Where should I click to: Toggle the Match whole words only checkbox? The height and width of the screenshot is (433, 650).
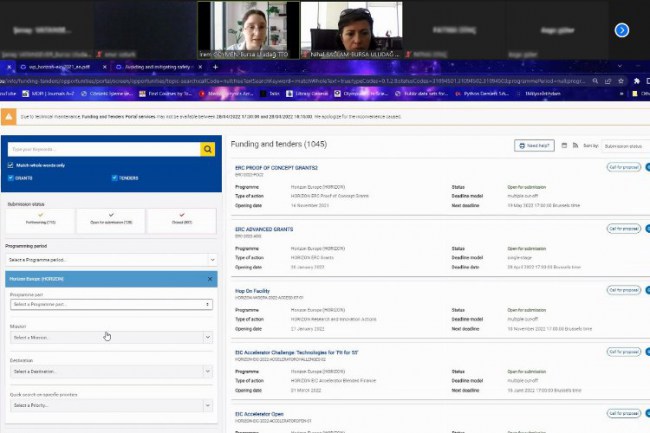11,165
